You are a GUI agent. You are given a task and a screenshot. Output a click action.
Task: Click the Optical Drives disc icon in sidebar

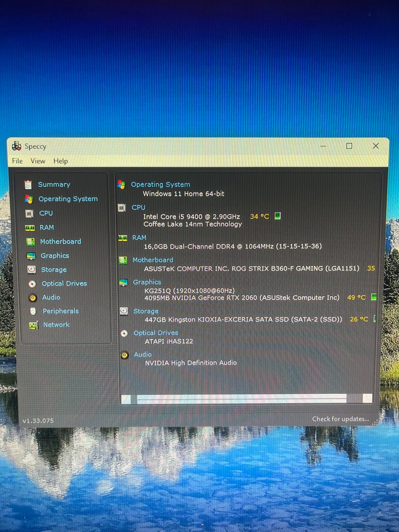coord(32,284)
